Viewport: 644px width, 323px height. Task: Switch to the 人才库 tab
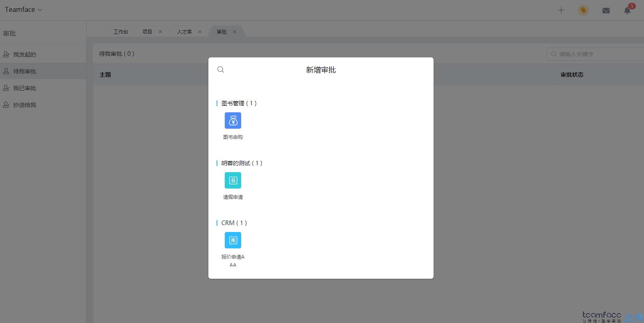184,32
